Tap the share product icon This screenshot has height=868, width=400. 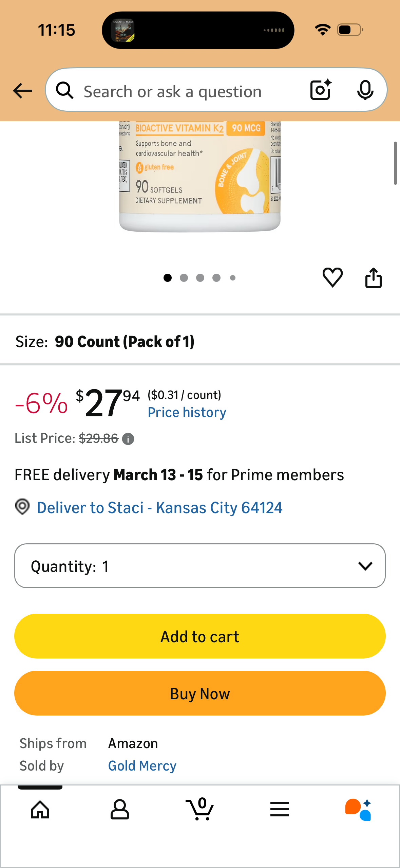click(x=373, y=278)
